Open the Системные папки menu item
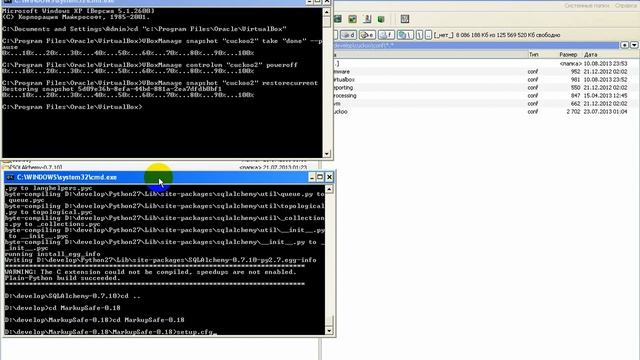The height and width of the screenshot is (360, 640). (x=587, y=6)
